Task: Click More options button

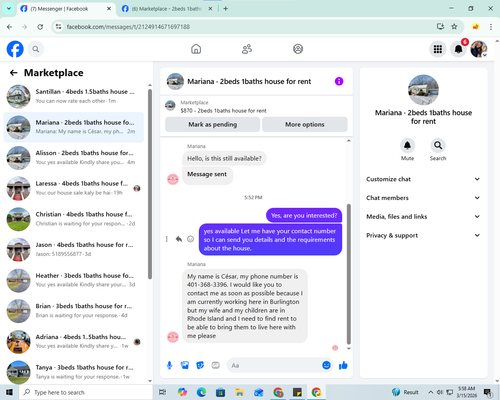Action: coord(305,124)
